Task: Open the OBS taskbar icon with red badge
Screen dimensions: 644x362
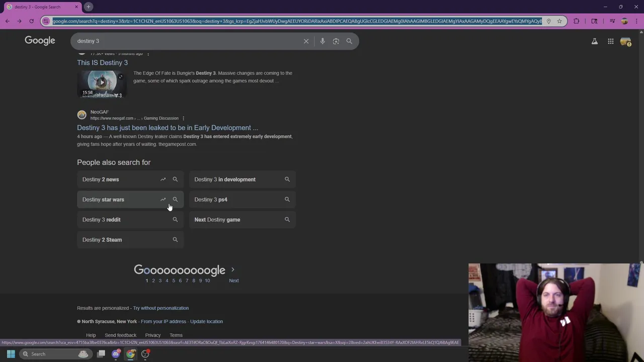Action: pos(145,354)
